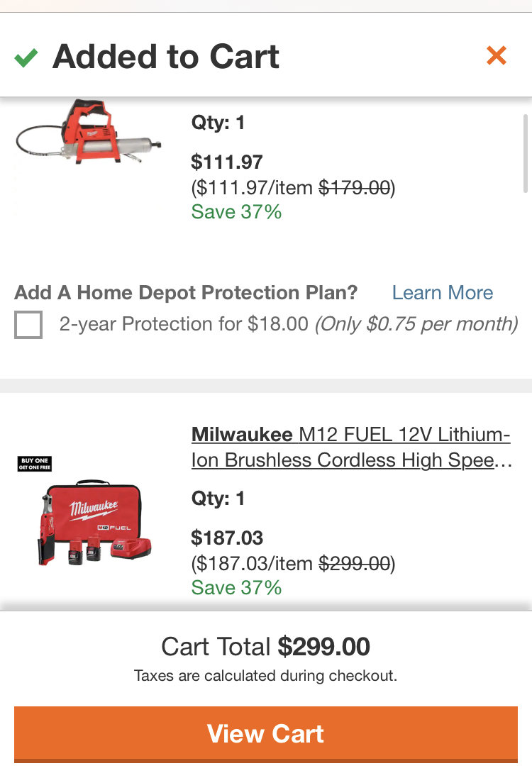
Task: Click the crossed-out $299.00 original price
Action: click(355, 563)
